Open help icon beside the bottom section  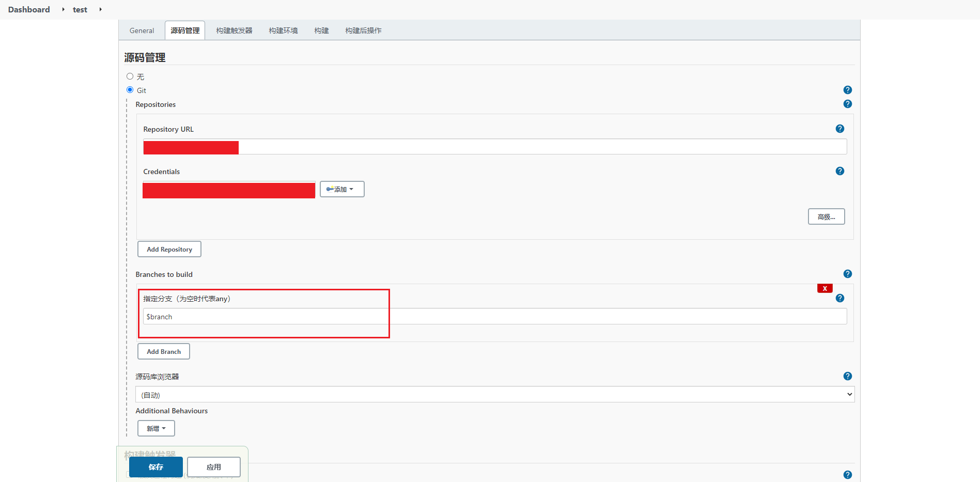pyautogui.click(x=847, y=475)
